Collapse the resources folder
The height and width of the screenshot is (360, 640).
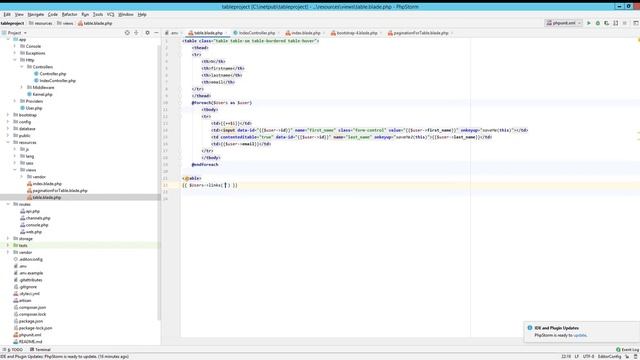8,142
